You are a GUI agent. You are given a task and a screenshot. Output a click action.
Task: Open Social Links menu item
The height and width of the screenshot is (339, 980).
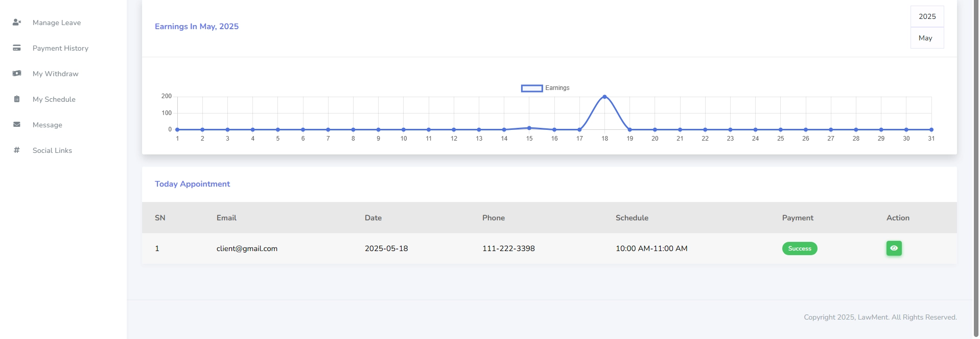pyautogui.click(x=52, y=150)
